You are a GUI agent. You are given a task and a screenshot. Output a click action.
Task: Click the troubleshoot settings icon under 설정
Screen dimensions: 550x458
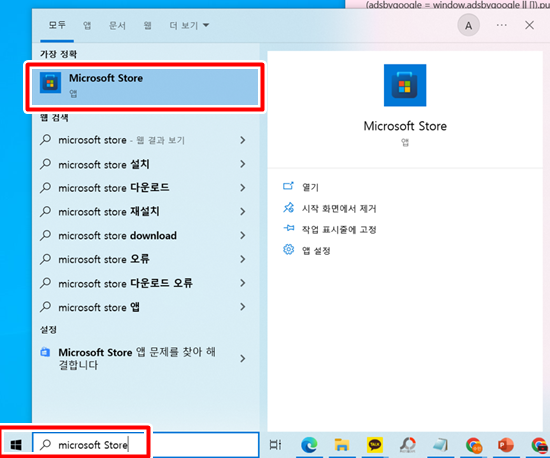[x=45, y=352]
